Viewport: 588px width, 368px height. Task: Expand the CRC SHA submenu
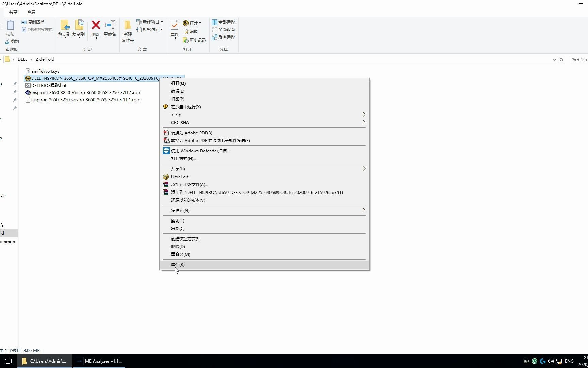click(x=364, y=122)
